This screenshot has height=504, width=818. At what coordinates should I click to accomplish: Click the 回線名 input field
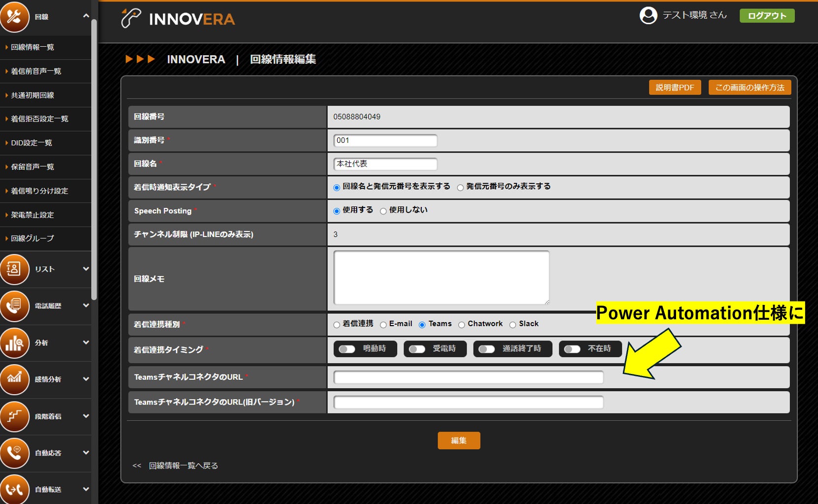(385, 164)
